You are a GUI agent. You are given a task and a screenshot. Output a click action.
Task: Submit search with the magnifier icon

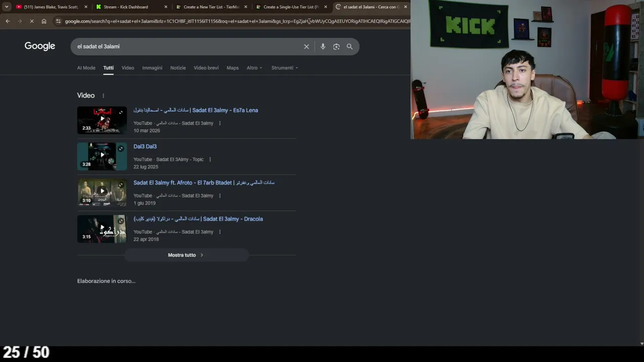[350, 47]
